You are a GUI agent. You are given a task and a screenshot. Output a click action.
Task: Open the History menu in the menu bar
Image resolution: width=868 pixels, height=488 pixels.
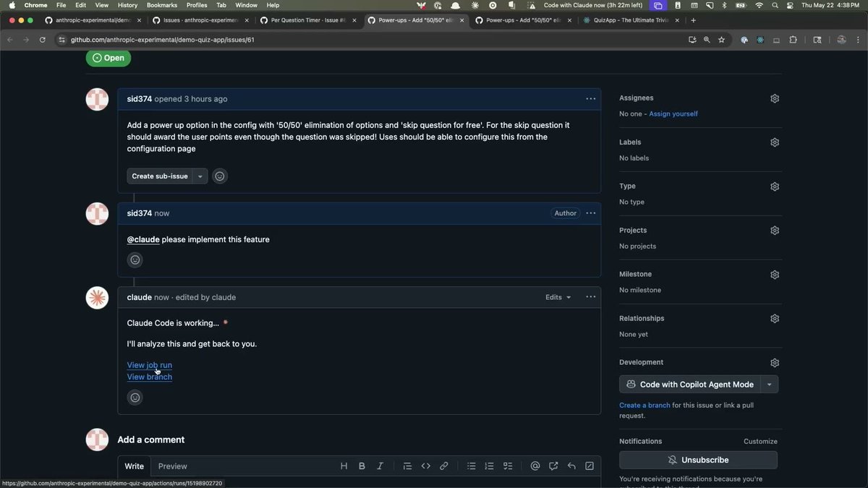click(x=127, y=5)
